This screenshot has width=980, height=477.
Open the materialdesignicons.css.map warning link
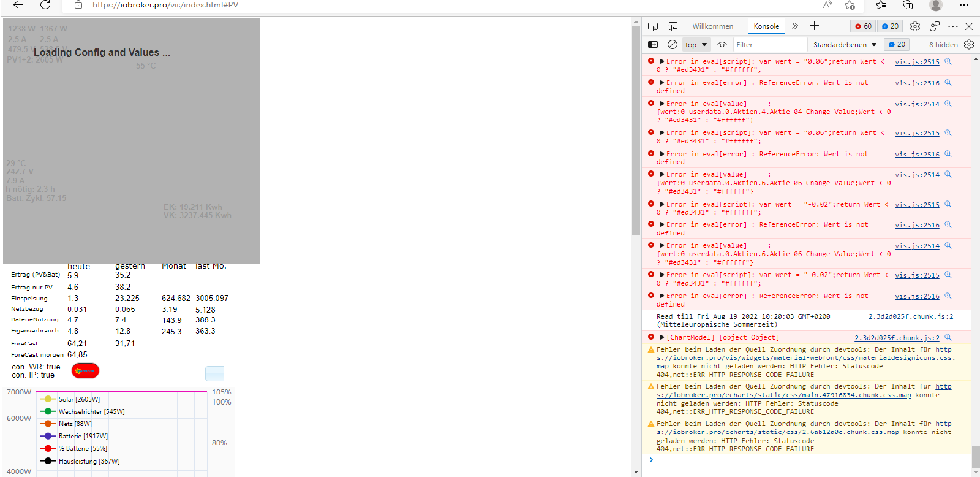coord(805,358)
